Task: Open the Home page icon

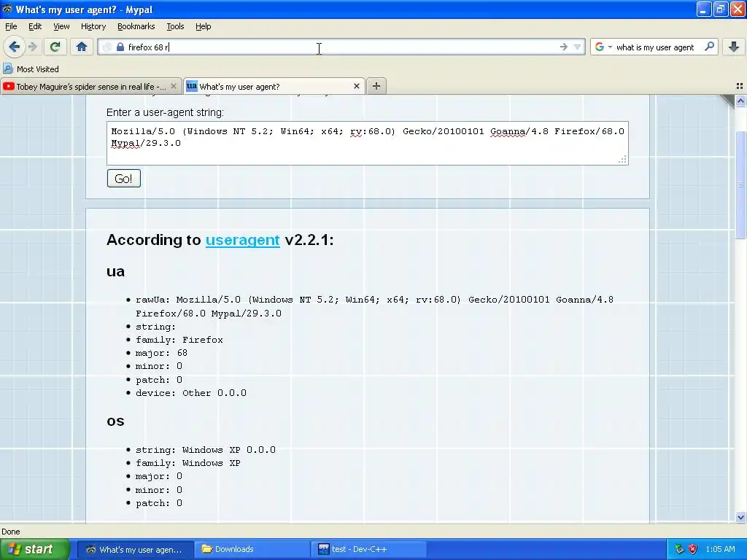Action: click(82, 47)
